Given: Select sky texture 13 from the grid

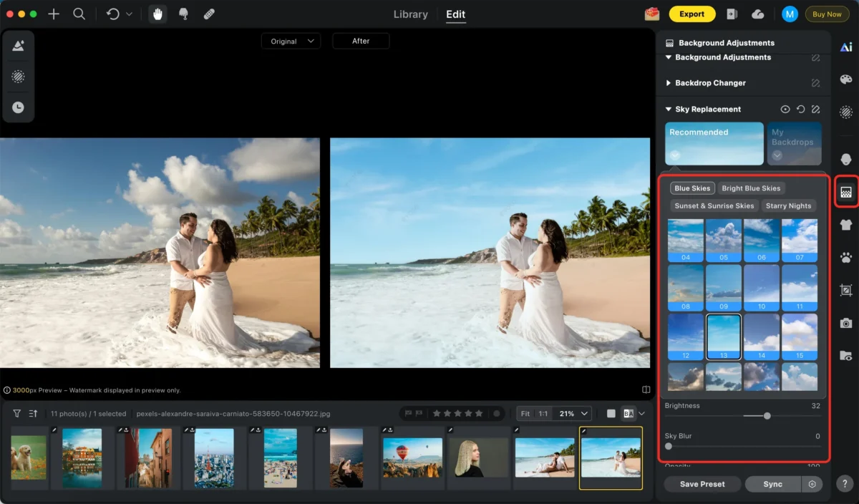Looking at the screenshot, I should 724,335.
